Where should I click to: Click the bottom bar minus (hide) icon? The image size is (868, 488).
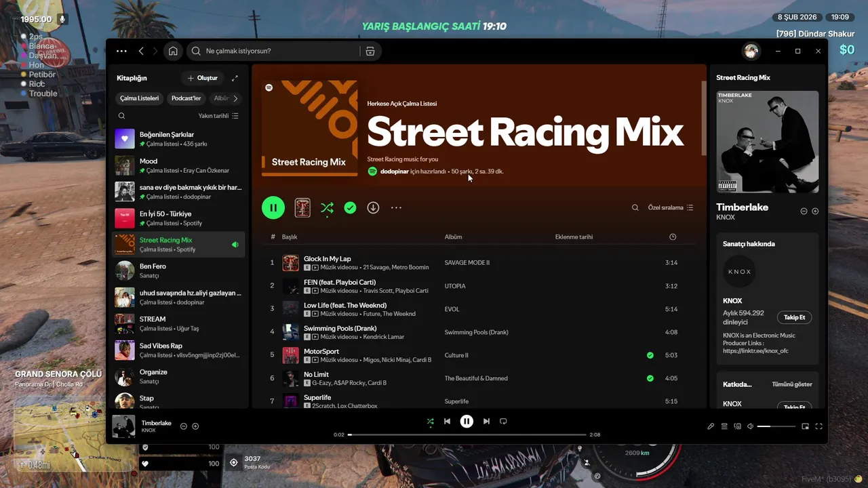183,426
